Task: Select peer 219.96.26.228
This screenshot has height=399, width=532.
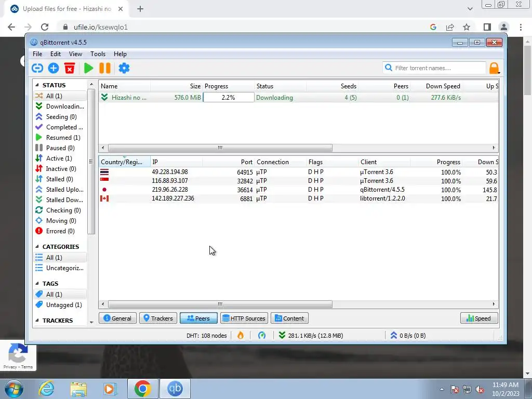Action: click(299, 190)
